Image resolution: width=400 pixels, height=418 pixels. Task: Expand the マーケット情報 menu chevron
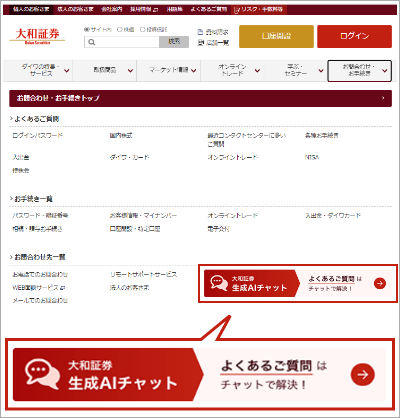194,71
